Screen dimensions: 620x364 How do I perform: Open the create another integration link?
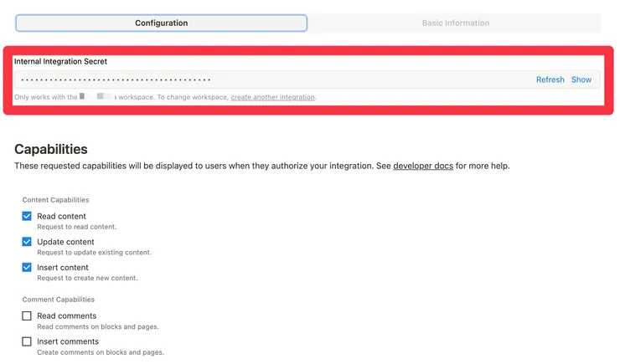click(273, 97)
